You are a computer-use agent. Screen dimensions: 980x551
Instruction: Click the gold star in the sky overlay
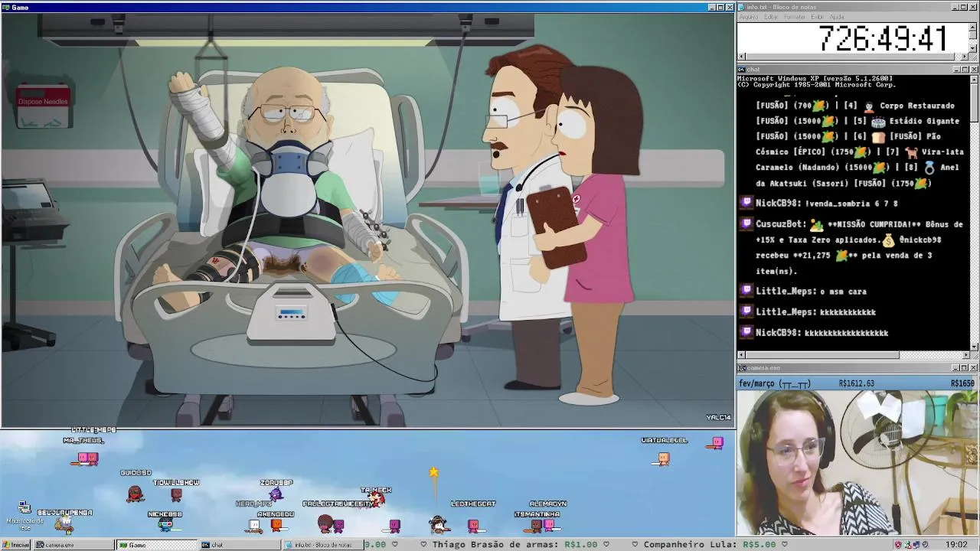(x=434, y=472)
